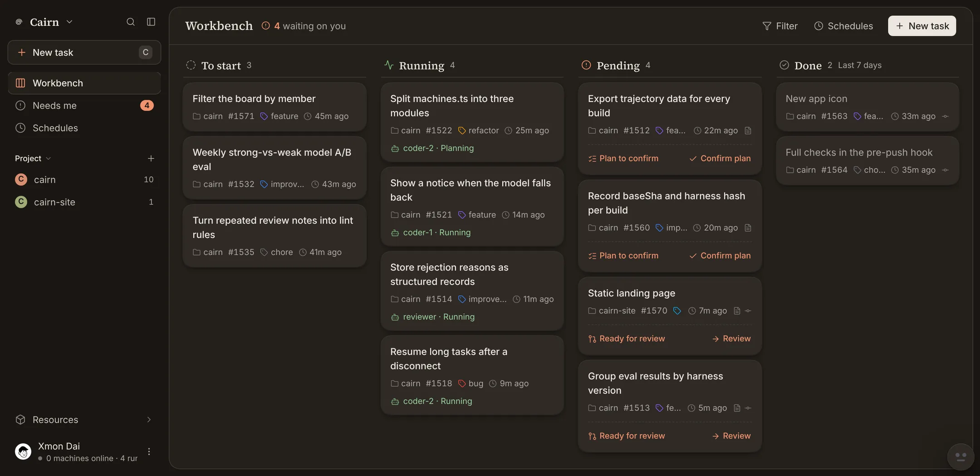Open the Filter the board by member card
980x476 pixels.
click(274, 107)
